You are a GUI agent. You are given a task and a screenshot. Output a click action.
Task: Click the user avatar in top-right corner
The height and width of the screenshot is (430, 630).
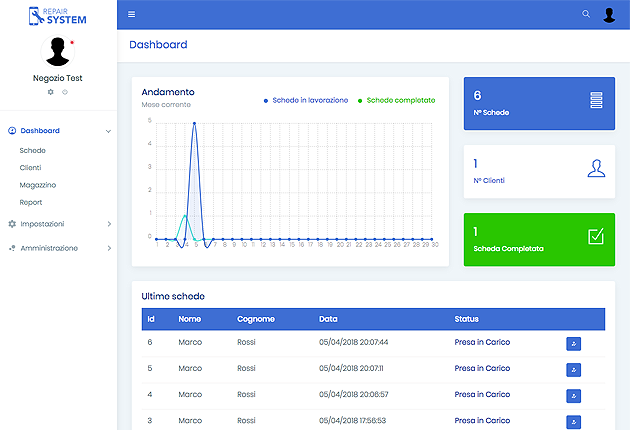(609, 14)
